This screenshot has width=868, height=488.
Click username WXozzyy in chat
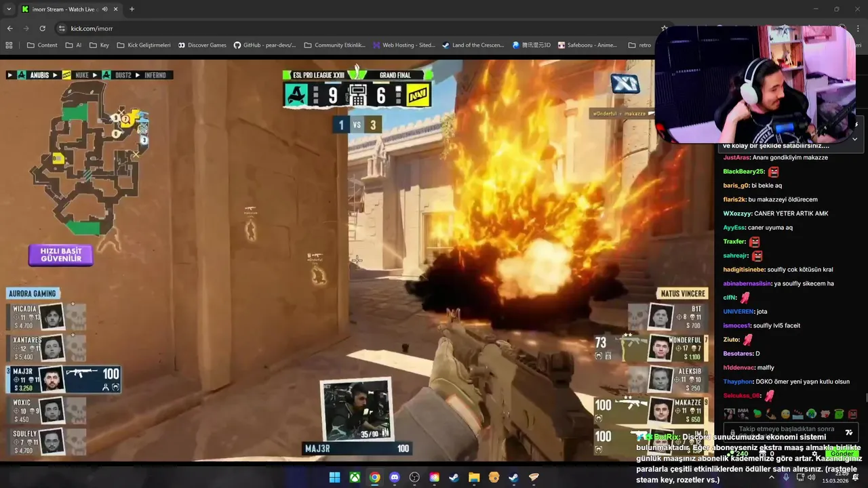[737, 213]
